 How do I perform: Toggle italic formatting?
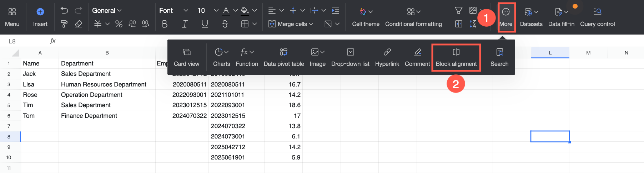(185, 24)
